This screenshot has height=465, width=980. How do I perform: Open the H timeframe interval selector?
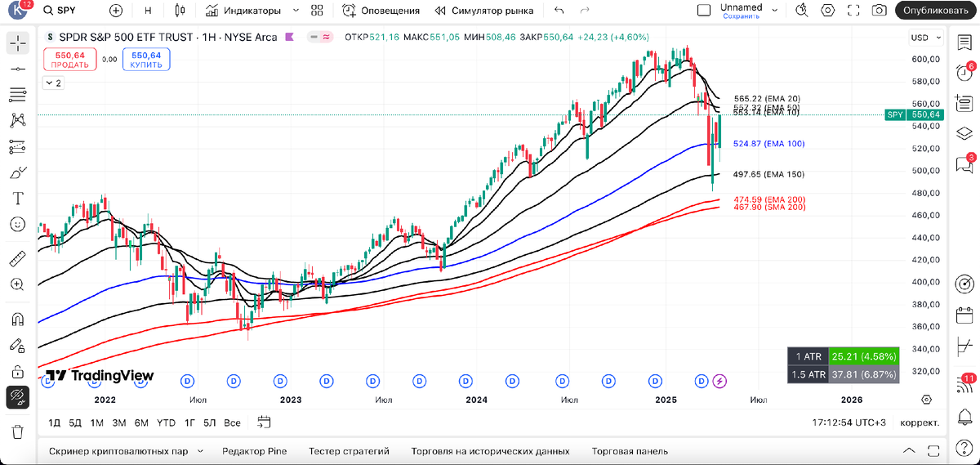pyautogui.click(x=147, y=11)
